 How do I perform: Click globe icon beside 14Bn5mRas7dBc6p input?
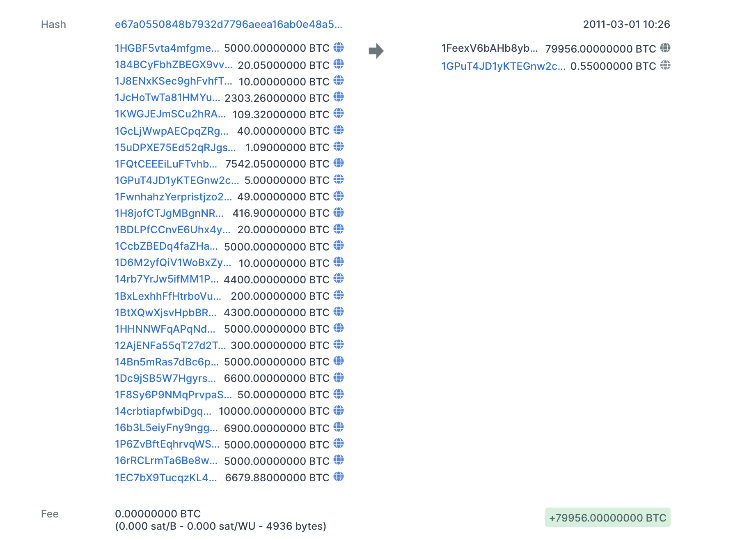[339, 361]
